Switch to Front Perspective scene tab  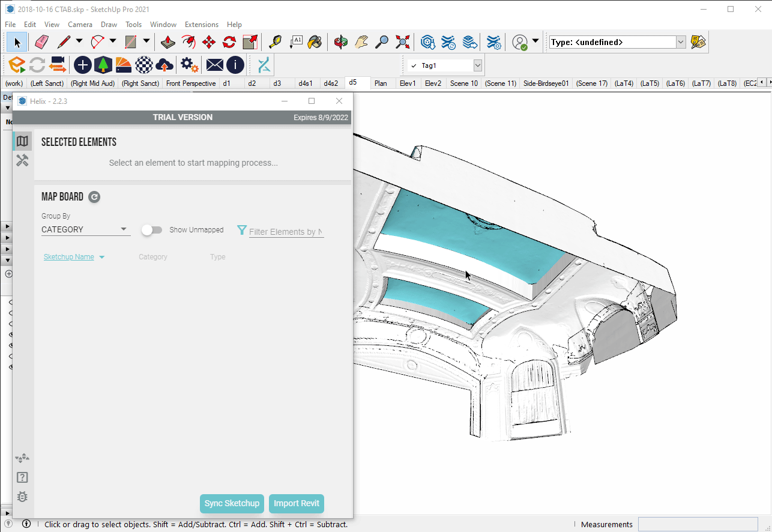[x=191, y=83]
